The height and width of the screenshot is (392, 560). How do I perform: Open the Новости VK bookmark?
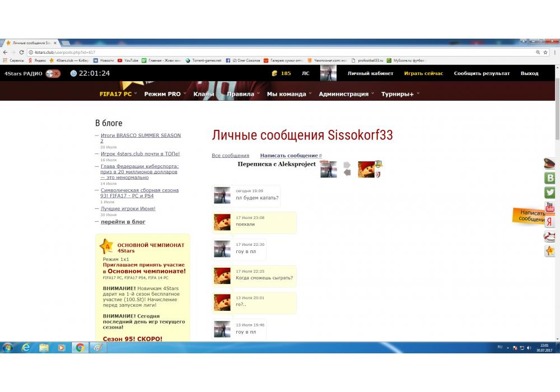104,60
